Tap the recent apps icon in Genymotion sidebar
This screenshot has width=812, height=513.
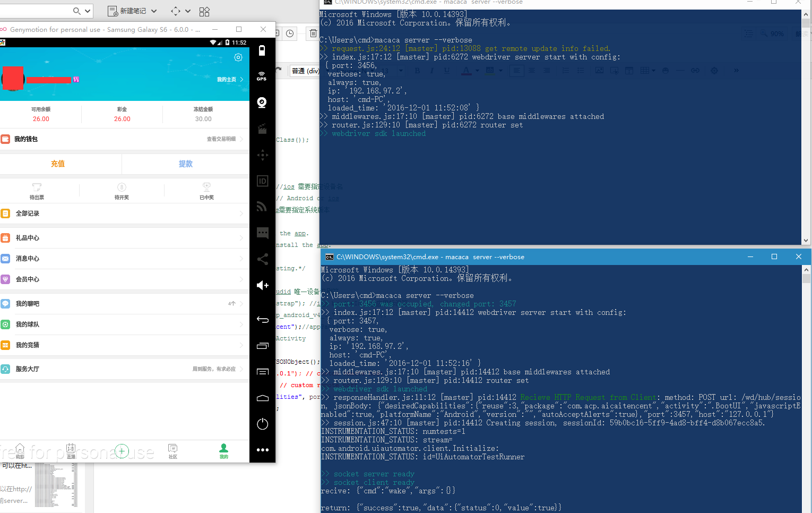pos(262,346)
